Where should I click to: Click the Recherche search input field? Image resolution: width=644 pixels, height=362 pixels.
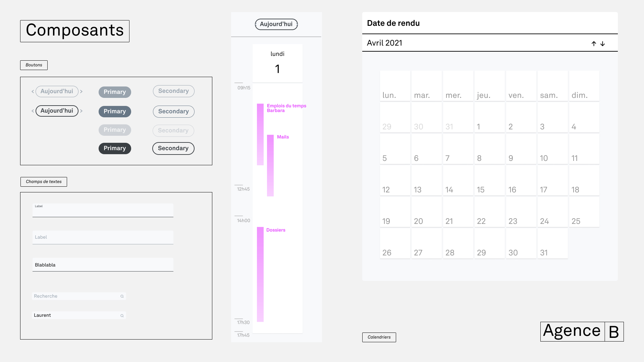pyautogui.click(x=75, y=296)
